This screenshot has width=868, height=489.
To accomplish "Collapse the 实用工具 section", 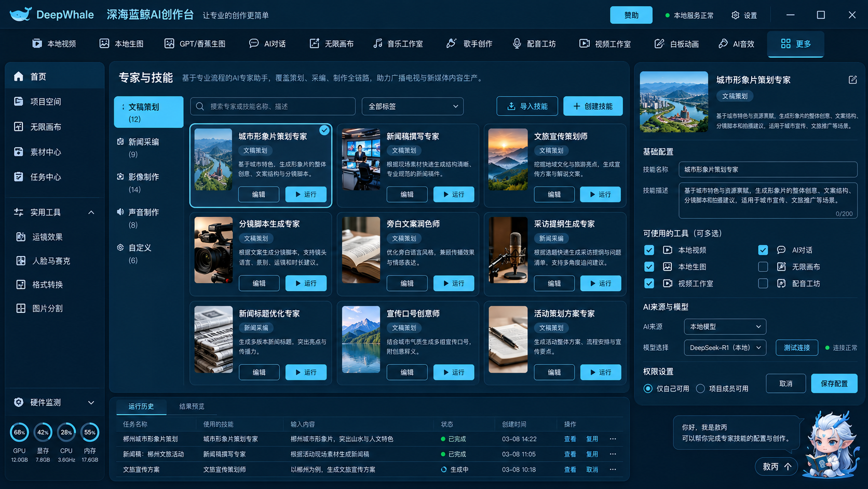I will 91,213.
